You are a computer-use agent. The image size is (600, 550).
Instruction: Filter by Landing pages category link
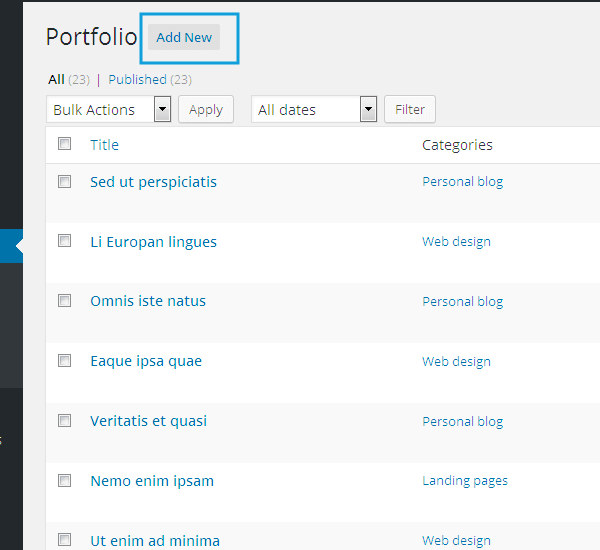[465, 481]
